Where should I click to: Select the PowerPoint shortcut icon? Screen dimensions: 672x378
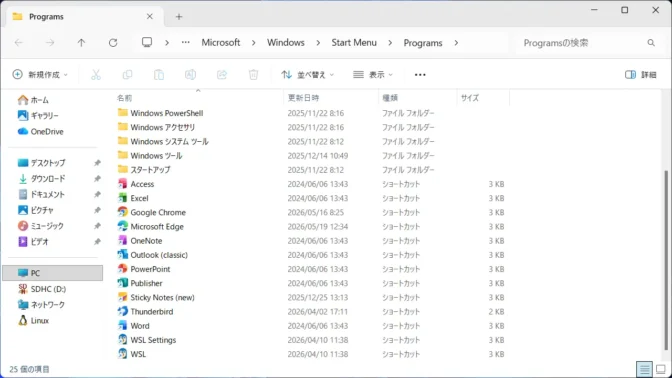pyautogui.click(x=123, y=269)
